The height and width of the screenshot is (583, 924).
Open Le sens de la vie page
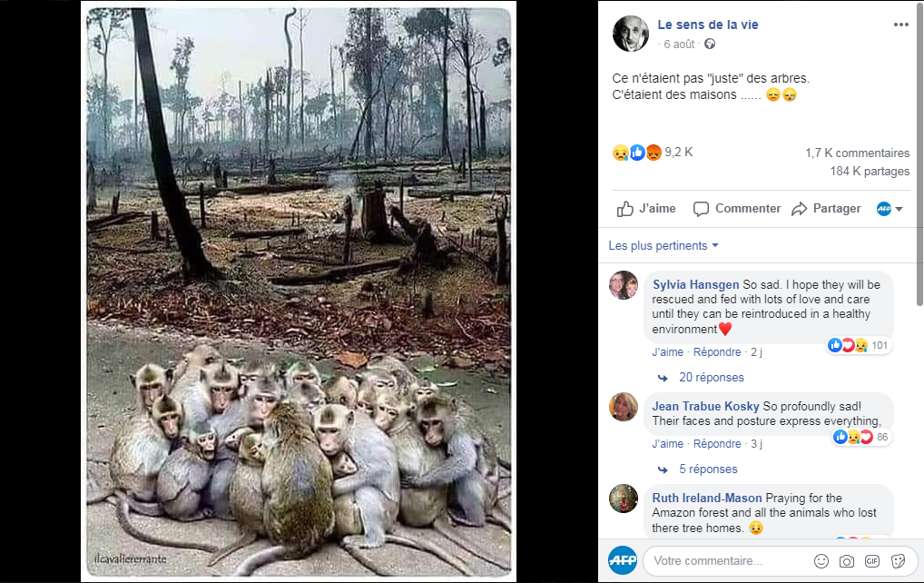tap(708, 25)
